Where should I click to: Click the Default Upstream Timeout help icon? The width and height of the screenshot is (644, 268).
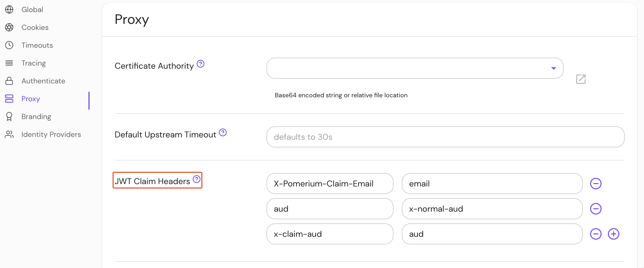pyautogui.click(x=223, y=132)
